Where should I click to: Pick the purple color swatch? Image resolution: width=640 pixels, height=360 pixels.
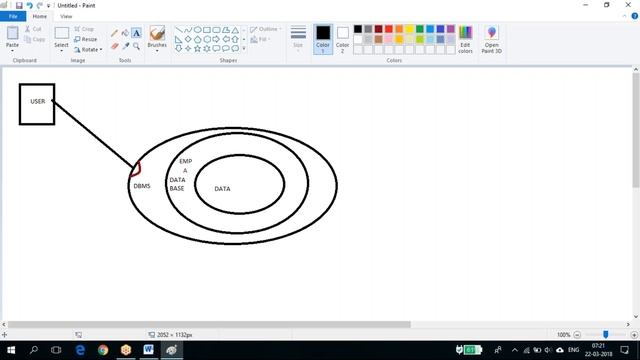[x=451, y=29]
